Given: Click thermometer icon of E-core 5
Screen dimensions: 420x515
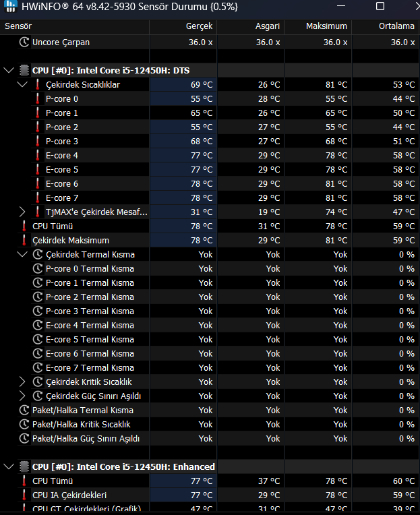Looking at the screenshot, I should pyautogui.click(x=38, y=169).
